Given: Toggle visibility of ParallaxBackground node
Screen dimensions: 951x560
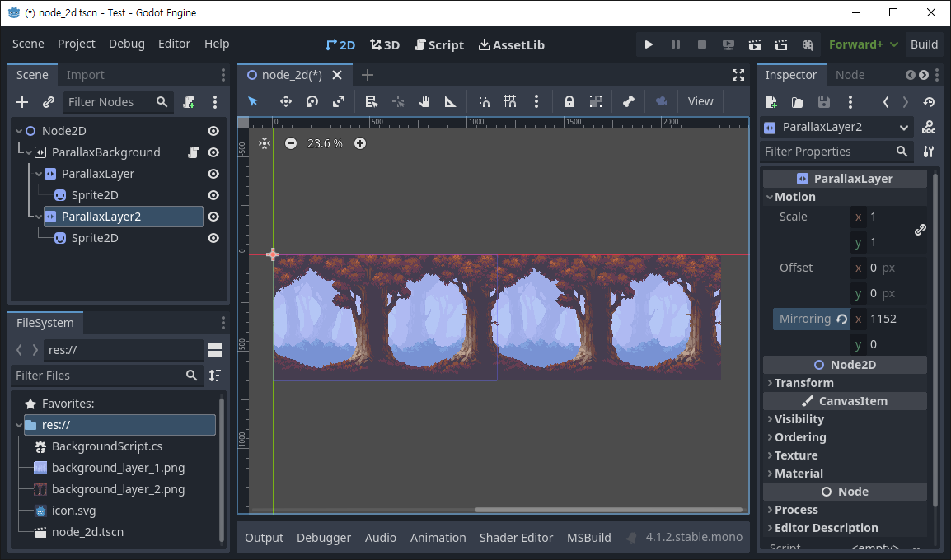Looking at the screenshot, I should point(213,152).
